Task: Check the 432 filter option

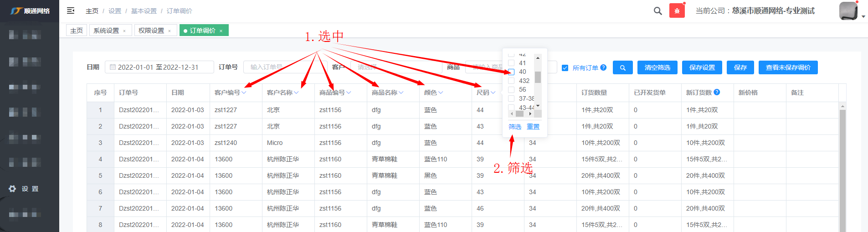Action: 511,81
